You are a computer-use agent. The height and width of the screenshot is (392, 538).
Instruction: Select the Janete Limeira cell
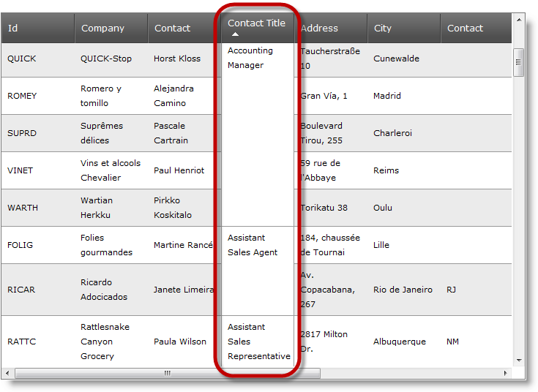[x=184, y=290]
